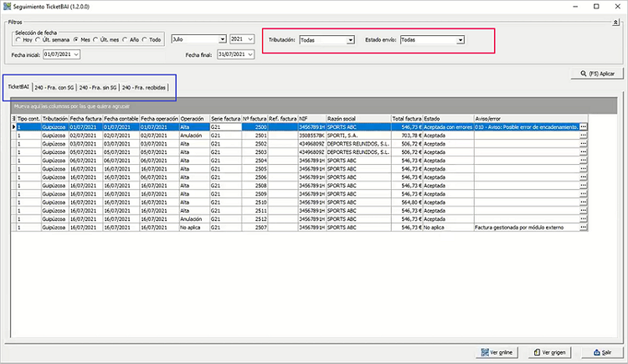The image size is (628, 364).
Task: Click the Ver origen button
Action: 549,352
